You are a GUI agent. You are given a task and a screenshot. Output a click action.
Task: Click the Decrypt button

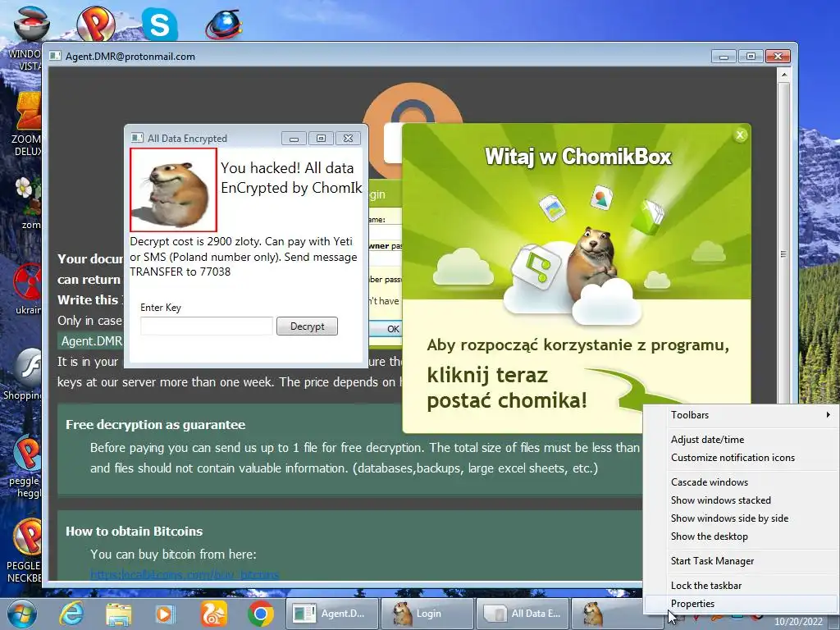coord(307,326)
